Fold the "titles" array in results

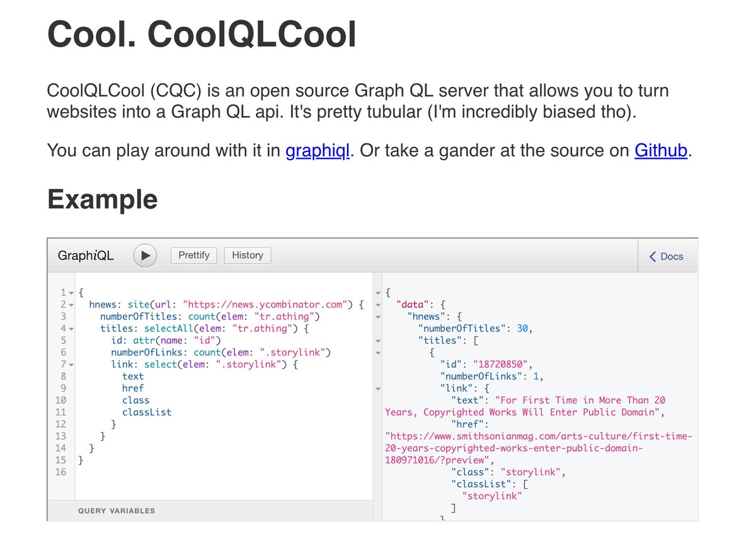point(378,341)
